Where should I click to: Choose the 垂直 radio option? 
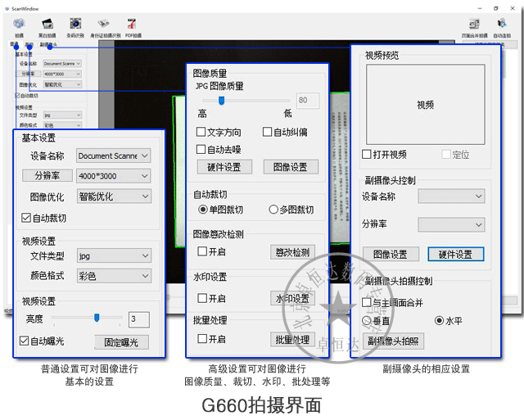367,321
